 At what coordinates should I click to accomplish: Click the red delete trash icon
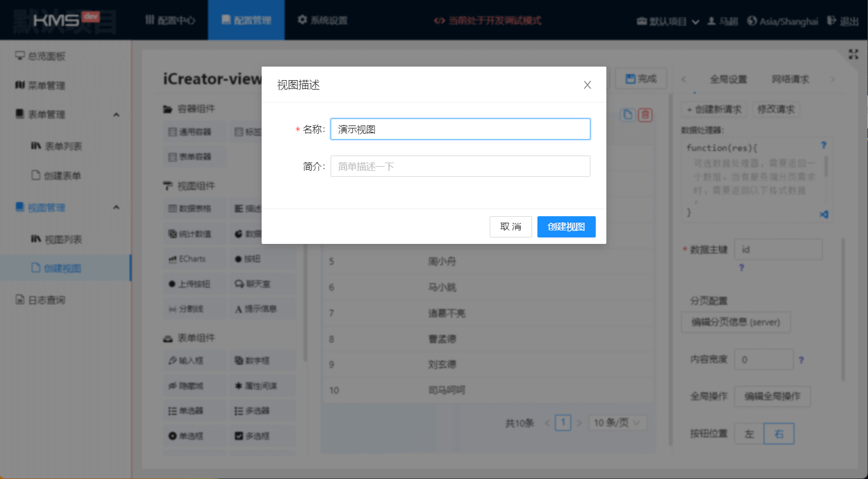point(645,115)
